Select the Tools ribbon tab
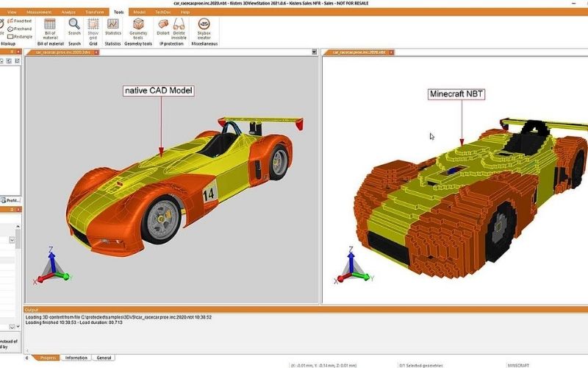This screenshot has width=588, height=368. 118,12
